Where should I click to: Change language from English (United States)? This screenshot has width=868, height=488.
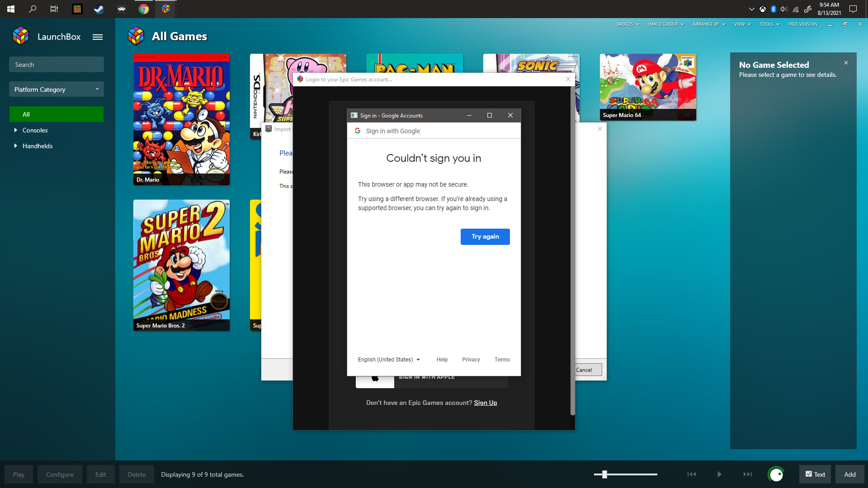pyautogui.click(x=389, y=360)
